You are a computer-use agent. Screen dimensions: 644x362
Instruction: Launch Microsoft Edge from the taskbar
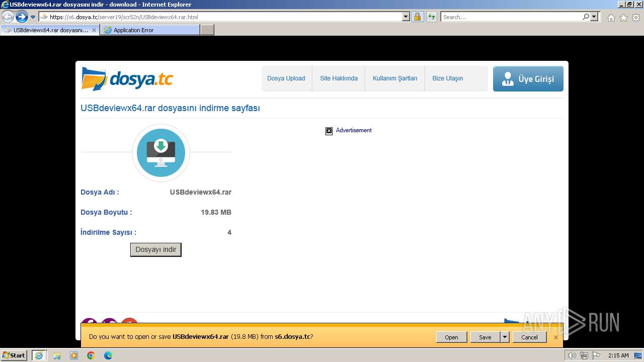click(108, 355)
